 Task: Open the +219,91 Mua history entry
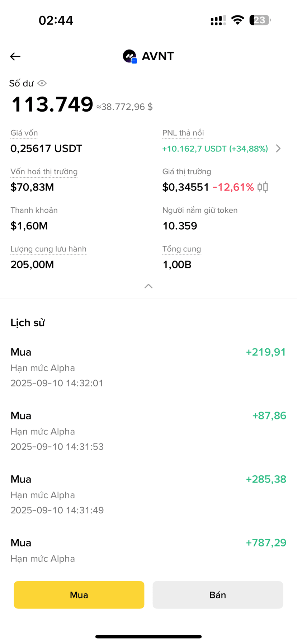[148, 367]
